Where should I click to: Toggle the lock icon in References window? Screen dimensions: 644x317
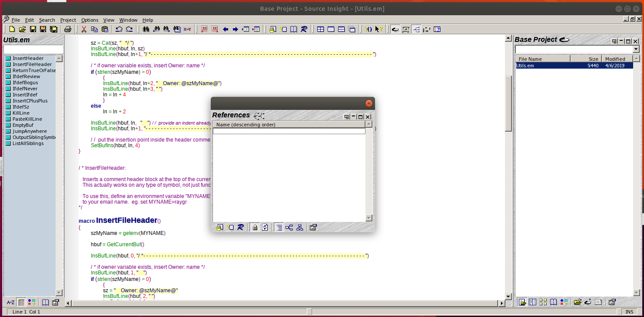pos(254,227)
